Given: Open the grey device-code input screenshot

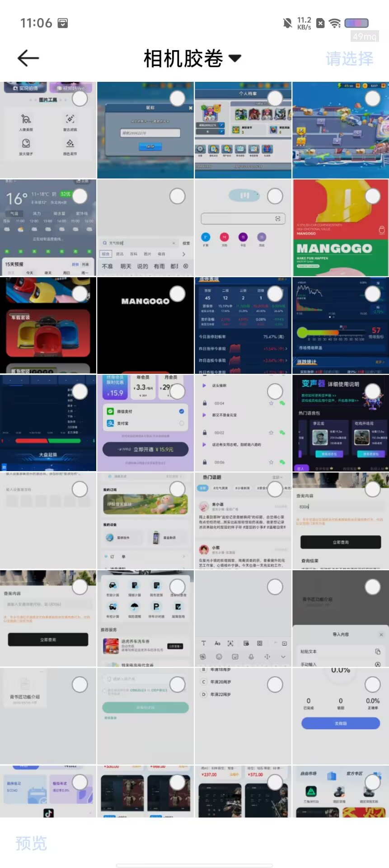Looking at the screenshot, I should click(48, 521).
